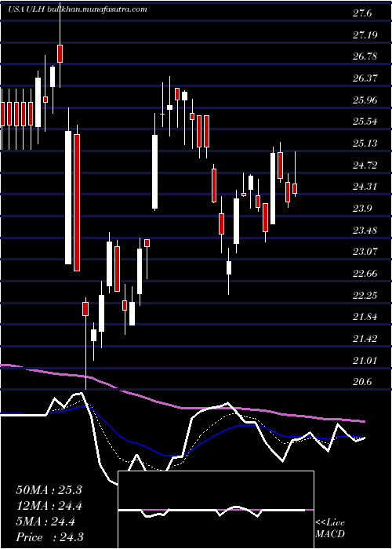Click the last red candlestick on the right
The image size is (392, 549).
(295, 188)
